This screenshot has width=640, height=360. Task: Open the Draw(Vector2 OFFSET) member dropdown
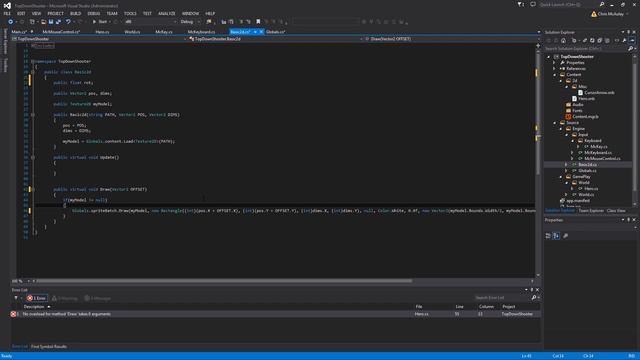451,39
